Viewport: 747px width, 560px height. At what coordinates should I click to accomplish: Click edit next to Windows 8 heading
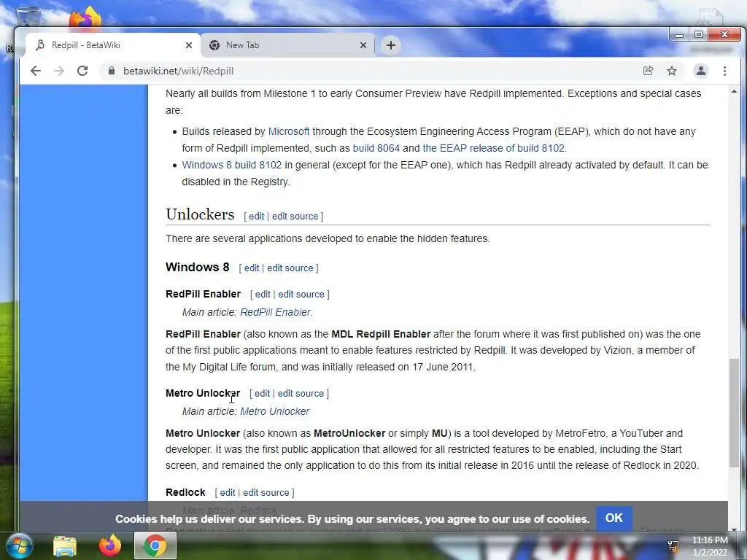click(252, 268)
